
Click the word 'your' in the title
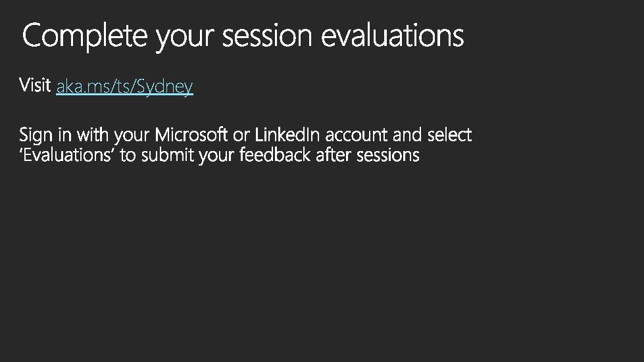185,39
